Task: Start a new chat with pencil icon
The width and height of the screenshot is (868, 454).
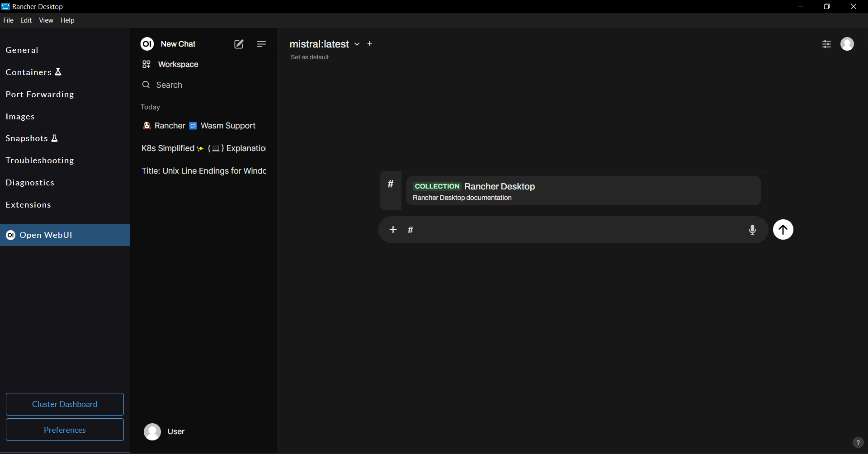Action: tap(239, 44)
